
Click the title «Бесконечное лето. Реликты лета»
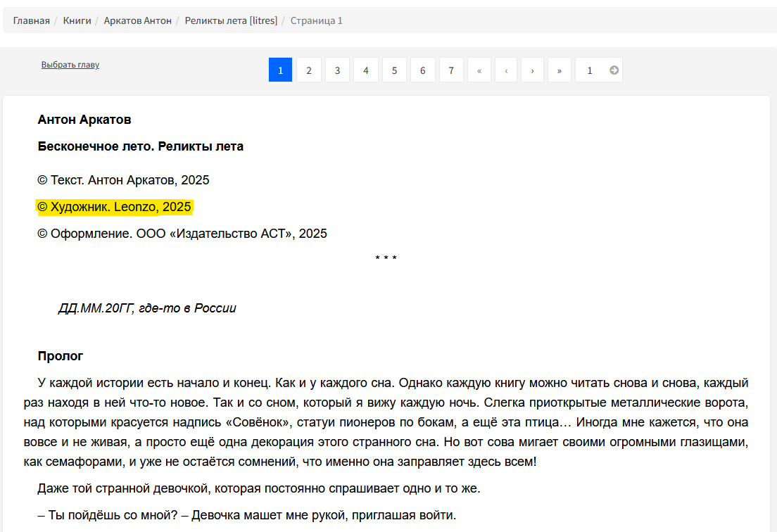(141, 146)
